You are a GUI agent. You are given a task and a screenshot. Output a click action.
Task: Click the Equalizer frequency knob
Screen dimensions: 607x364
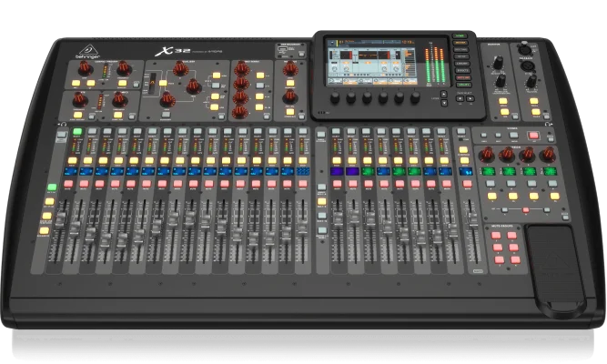tap(194, 86)
